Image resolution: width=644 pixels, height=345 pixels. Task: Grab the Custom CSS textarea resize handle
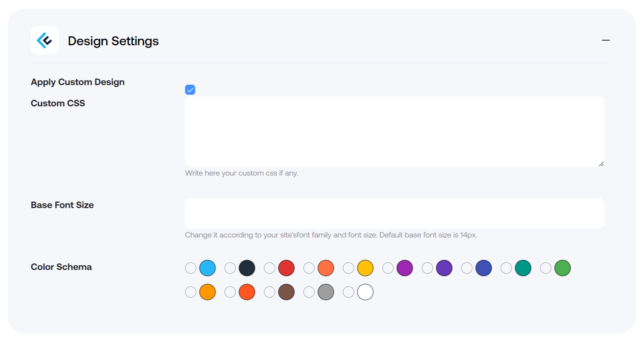point(601,164)
